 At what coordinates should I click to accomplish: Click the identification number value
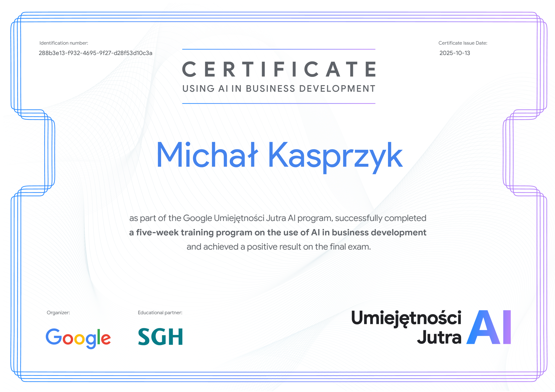click(x=96, y=53)
